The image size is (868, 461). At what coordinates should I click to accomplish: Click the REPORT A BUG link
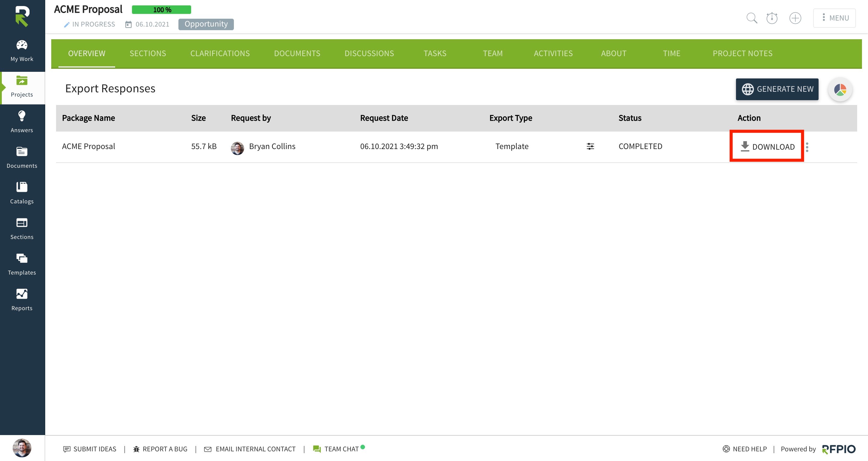160,449
